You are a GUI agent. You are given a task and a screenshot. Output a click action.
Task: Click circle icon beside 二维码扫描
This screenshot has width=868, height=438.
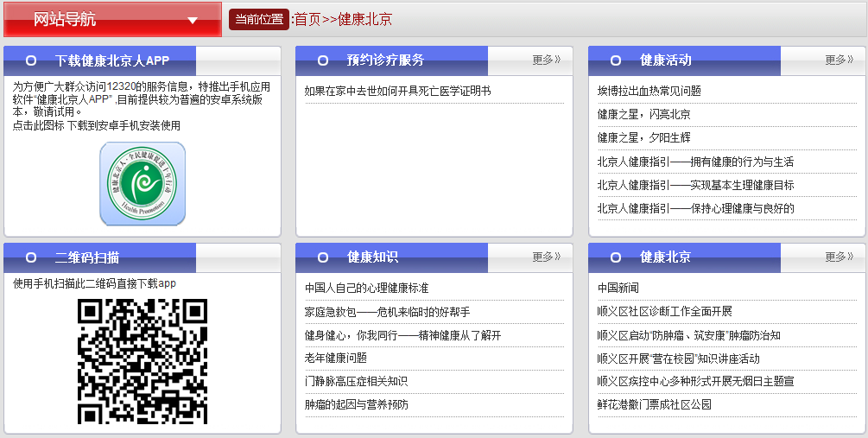[31, 257]
